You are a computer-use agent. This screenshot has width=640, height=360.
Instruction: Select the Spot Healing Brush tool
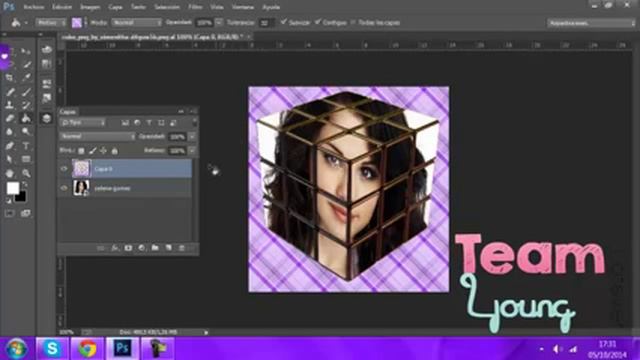[x=10, y=91]
